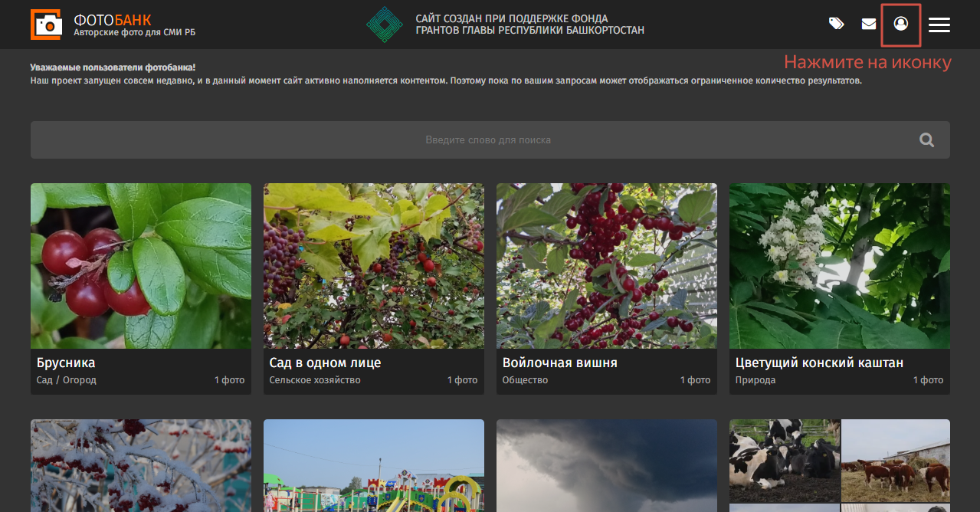The height and width of the screenshot is (512, 980).
Task: Click the Брусника album title
Action: (x=66, y=363)
